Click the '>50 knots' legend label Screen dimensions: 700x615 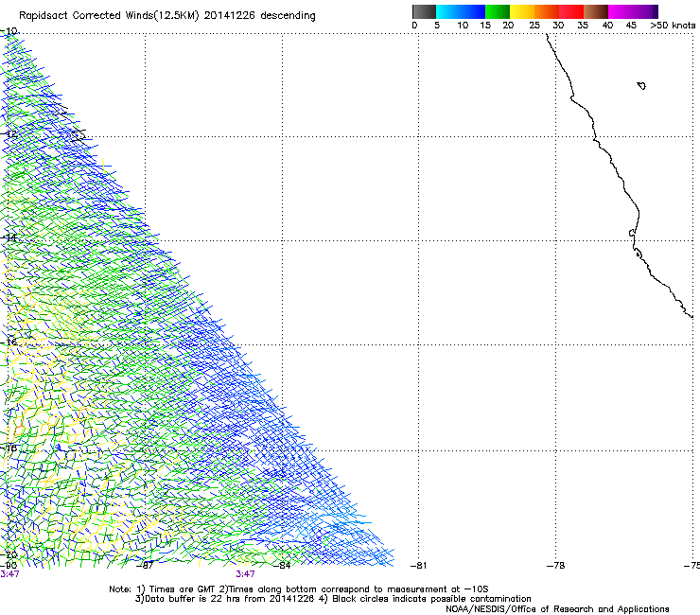[673, 26]
